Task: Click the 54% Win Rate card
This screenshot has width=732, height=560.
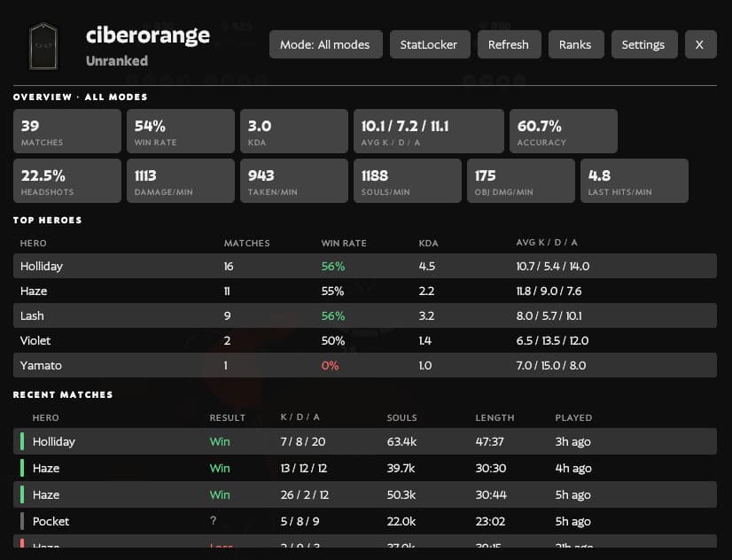Action: click(181, 131)
